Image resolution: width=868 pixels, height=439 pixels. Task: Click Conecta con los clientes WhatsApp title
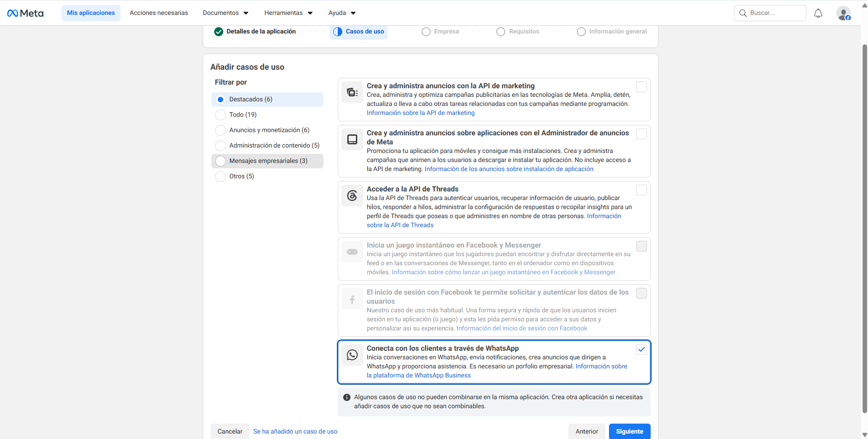tap(443, 348)
